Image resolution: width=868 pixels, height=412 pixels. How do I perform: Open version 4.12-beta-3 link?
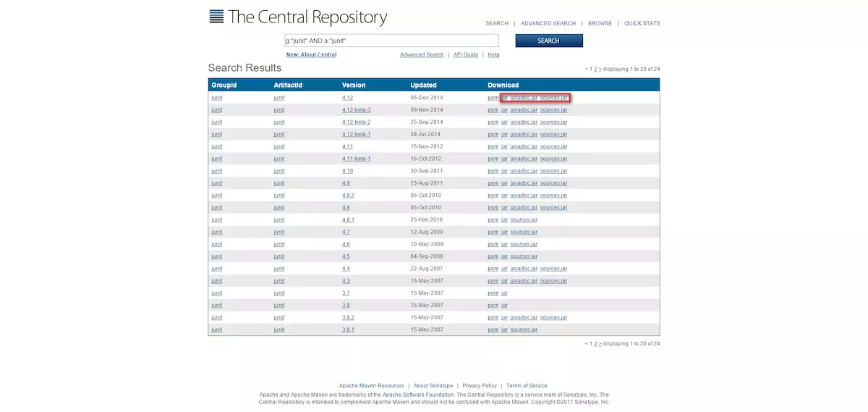tap(357, 110)
